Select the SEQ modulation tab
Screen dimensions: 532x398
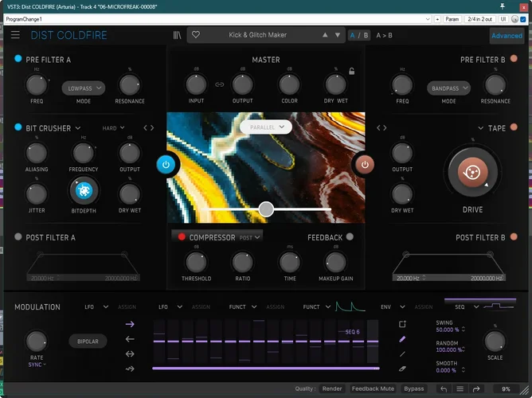(x=460, y=306)
